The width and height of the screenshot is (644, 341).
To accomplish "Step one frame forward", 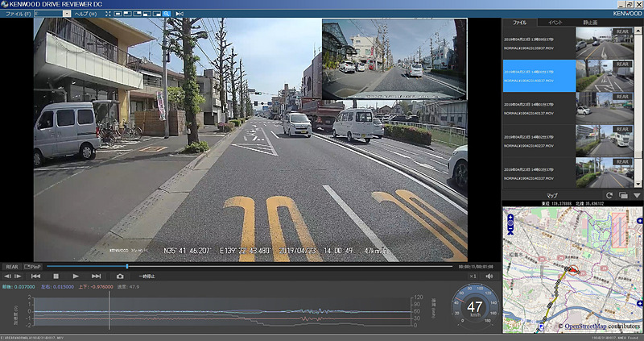I will point(18,277).
